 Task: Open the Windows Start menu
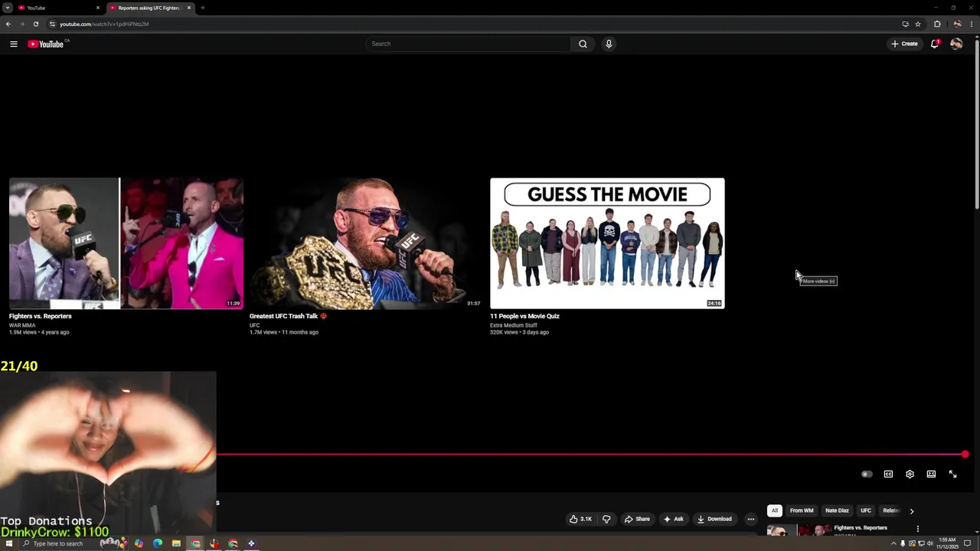pos(8,543)
